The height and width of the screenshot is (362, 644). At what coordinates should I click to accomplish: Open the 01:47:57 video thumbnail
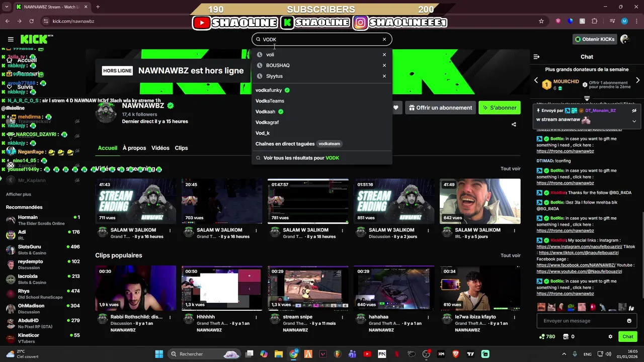pos(308,201)
